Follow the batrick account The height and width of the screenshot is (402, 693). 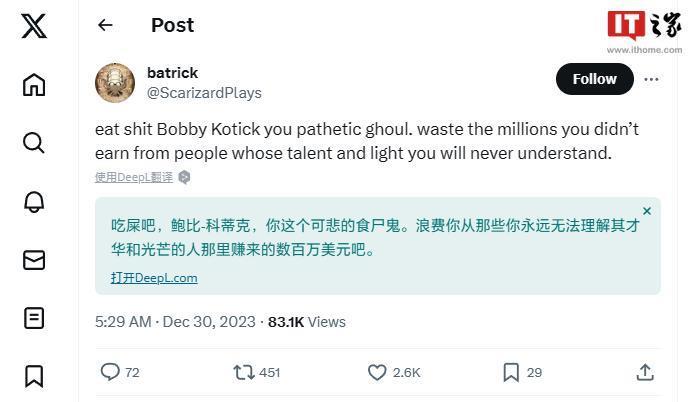click(594, 79)
